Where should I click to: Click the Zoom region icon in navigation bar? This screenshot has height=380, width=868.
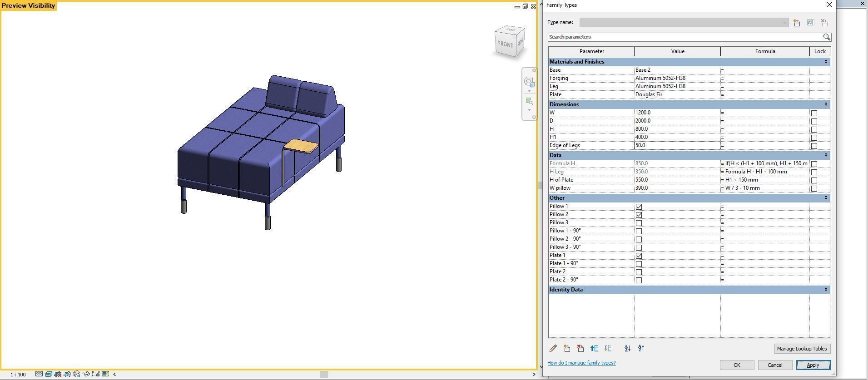point(529,101)
